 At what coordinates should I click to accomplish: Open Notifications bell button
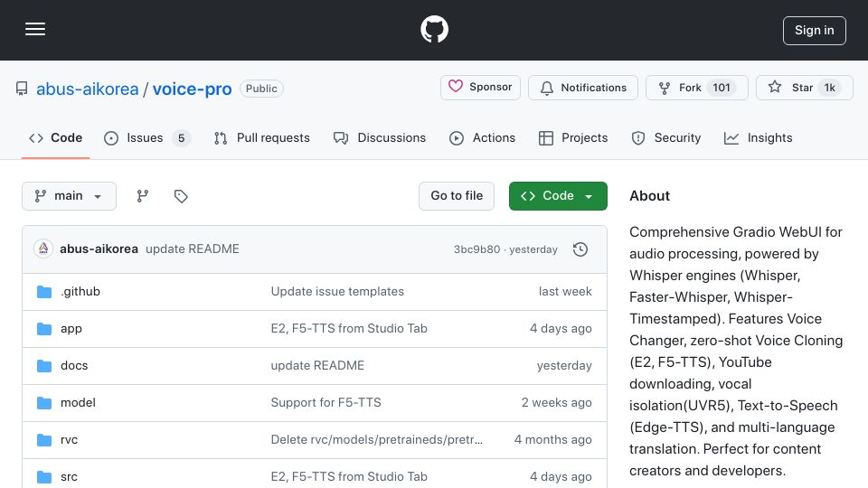583,88
